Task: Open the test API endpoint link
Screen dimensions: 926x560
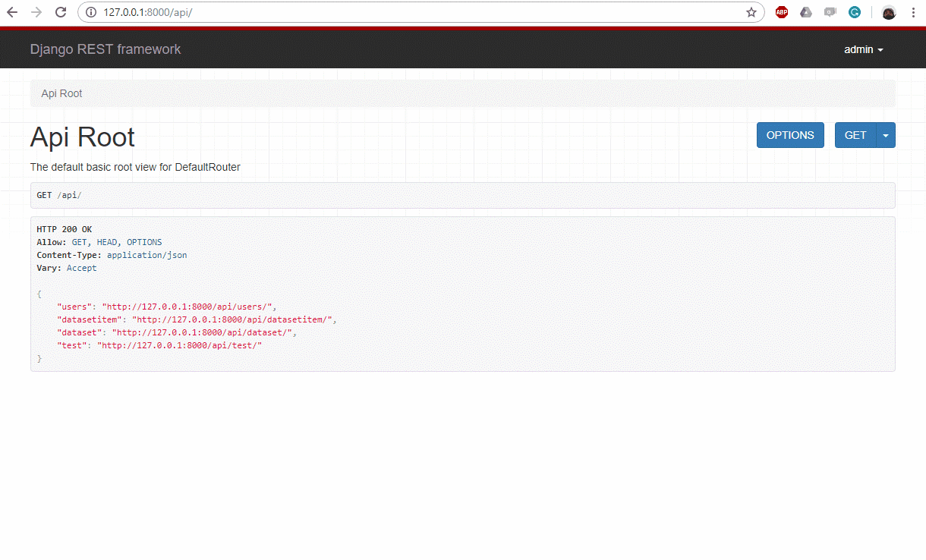Action: click(x=179, y=345)
